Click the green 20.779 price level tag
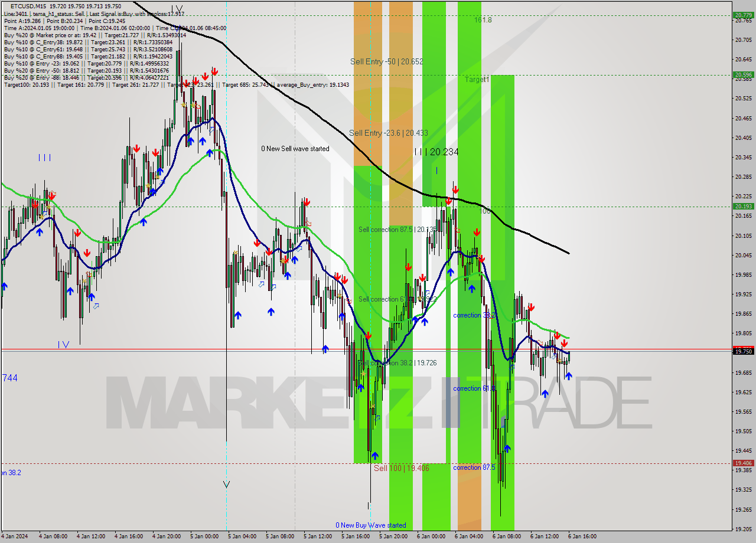756x543 pixels. click(743, 15)
